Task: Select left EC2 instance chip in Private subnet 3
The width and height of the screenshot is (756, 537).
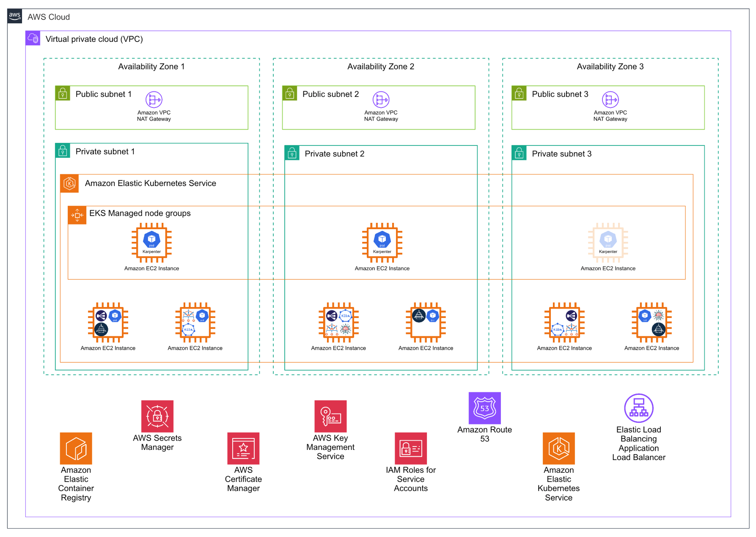Action: [x=564, y=322]
